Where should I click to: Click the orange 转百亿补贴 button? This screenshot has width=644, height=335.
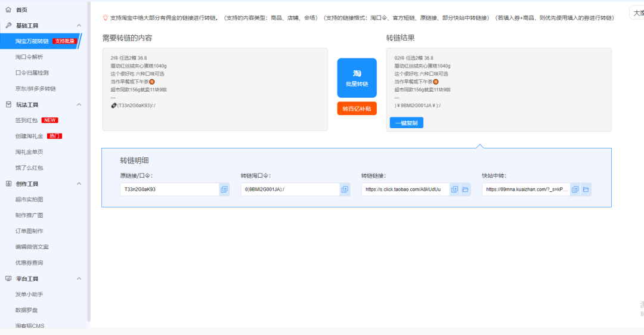[x=357, y=108]
